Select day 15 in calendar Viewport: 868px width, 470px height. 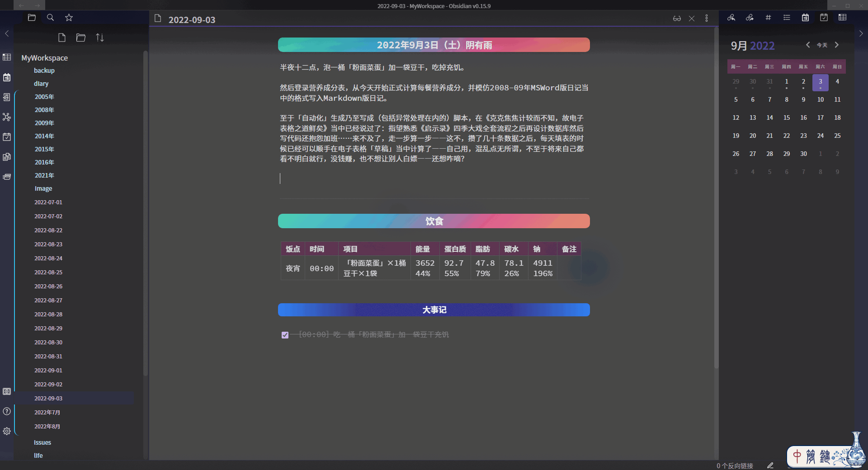click(x=787, y=117)
